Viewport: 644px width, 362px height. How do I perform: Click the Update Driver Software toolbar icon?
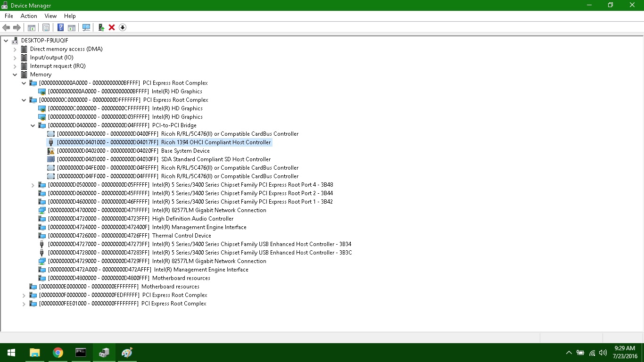[x=101, y=27]
